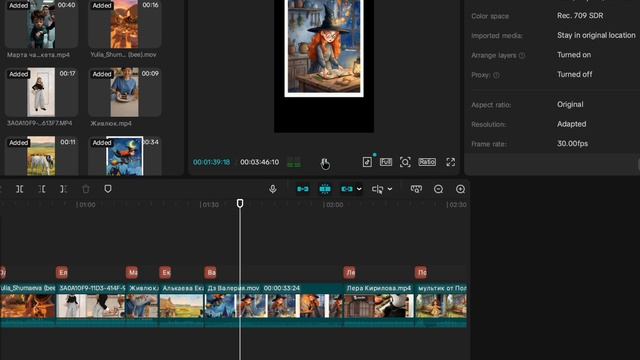Start voiceover with the microphone icon
This screenshot has height=360, width=640.
(x=273, y=189)
